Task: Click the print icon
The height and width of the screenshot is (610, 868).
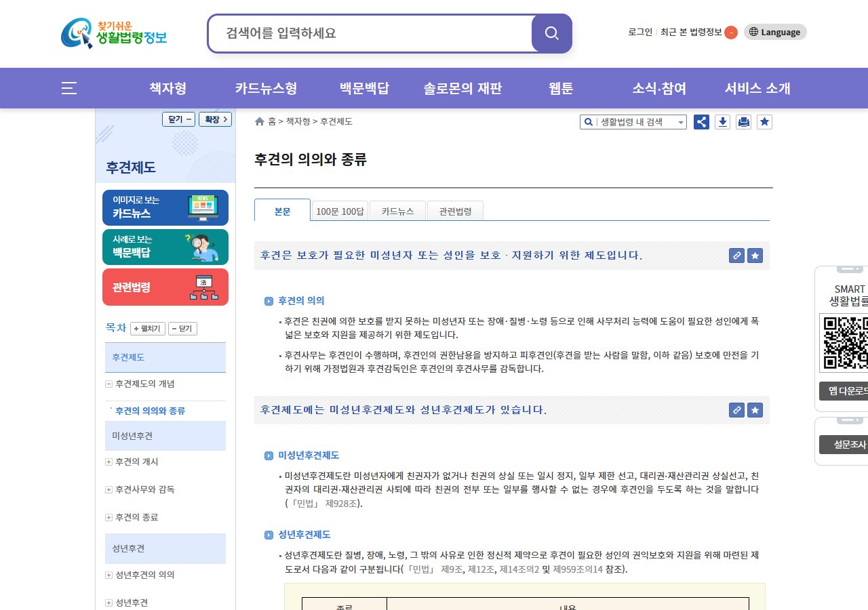Action: [744, 122]
